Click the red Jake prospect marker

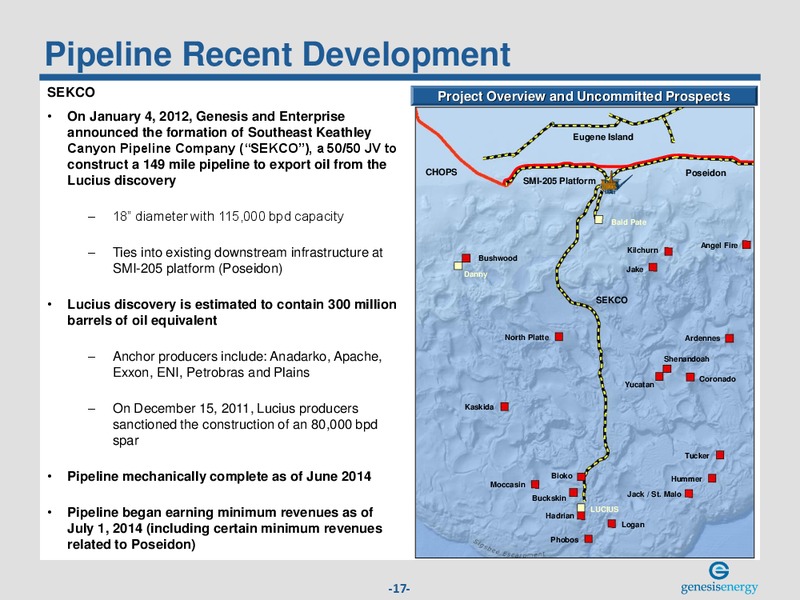653,267
